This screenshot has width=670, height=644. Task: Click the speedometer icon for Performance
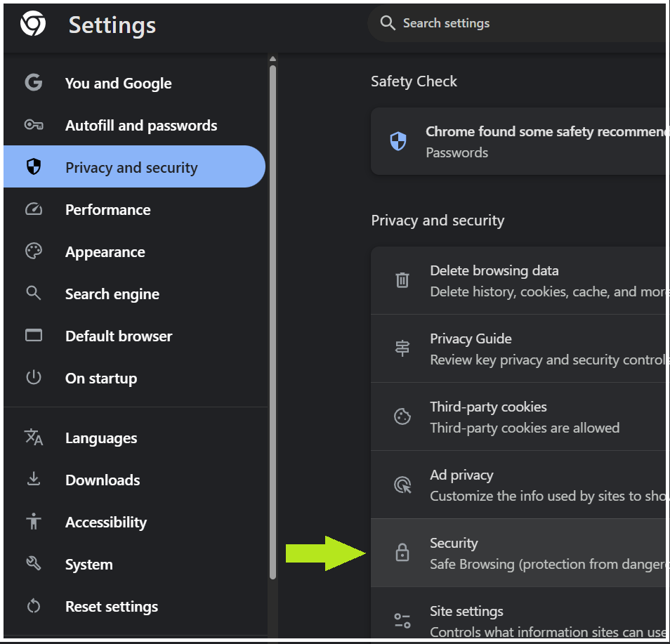(x=33, y=209)
